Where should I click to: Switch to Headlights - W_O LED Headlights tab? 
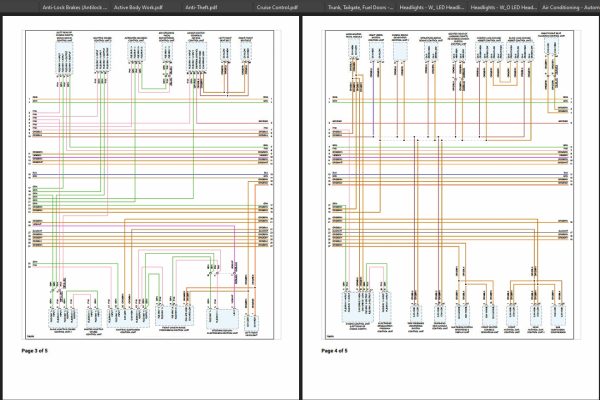[x=503, y=7]
